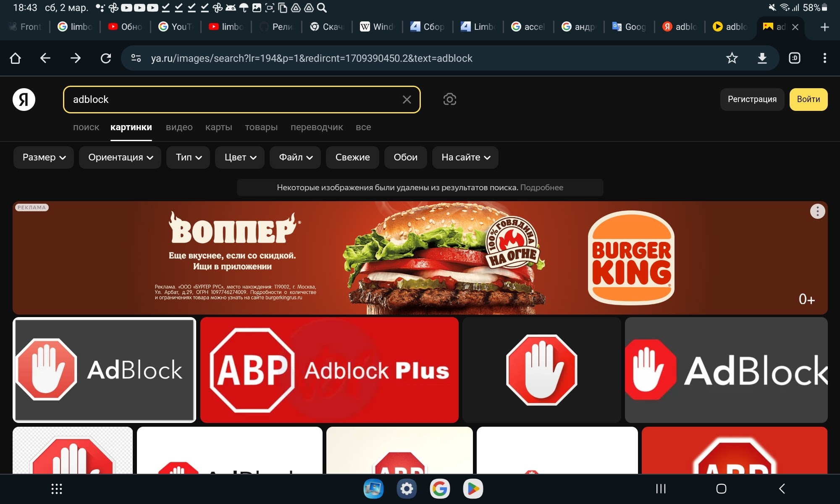Toggle the Обои filter
840x504 pixels.
click(406, 157)
